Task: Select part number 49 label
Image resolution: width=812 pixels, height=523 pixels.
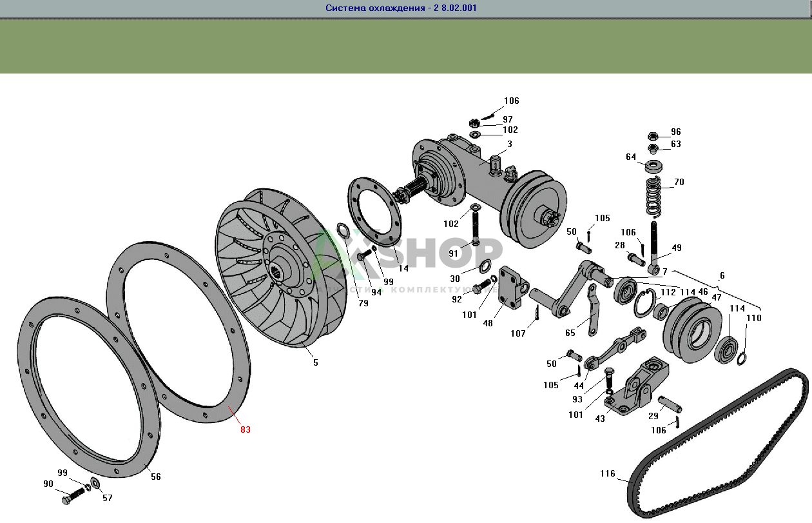Action: [677, 248]
